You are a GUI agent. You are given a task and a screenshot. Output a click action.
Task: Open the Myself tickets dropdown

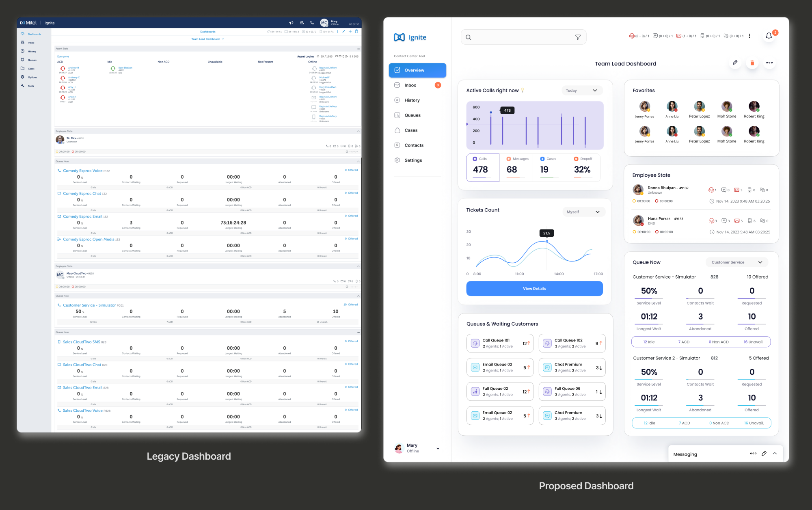coord(583,212)
